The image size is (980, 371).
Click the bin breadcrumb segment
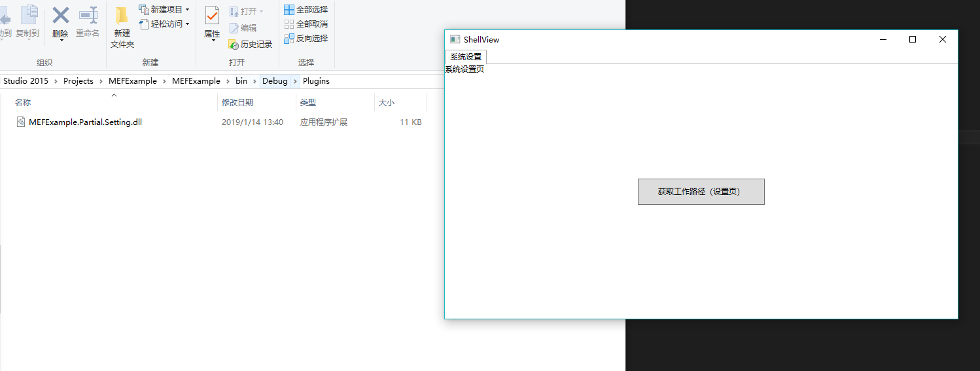[241, 81]
